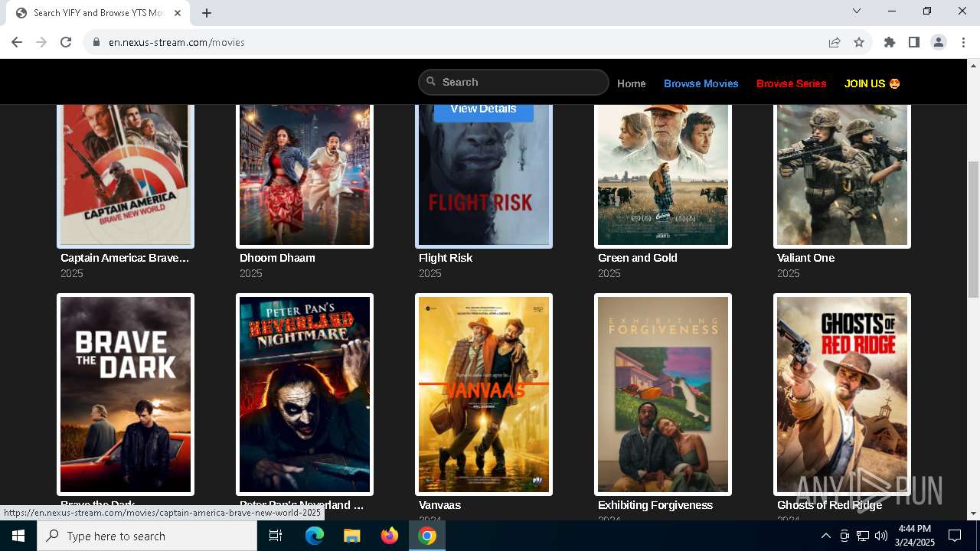The height and width of the screenshot is (551, 980).
Task: Click the Dhoom Dhaam title link
Action: pos(277,258)
